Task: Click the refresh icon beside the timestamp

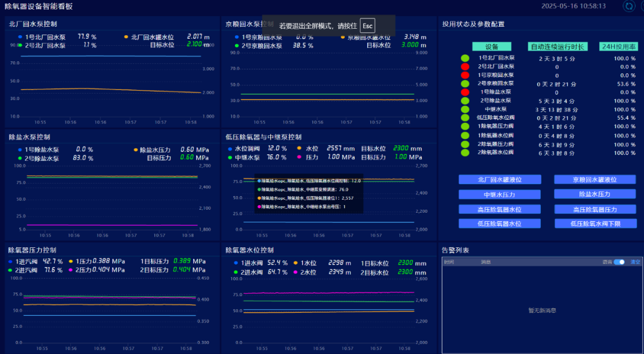Action: click(629, 6)
